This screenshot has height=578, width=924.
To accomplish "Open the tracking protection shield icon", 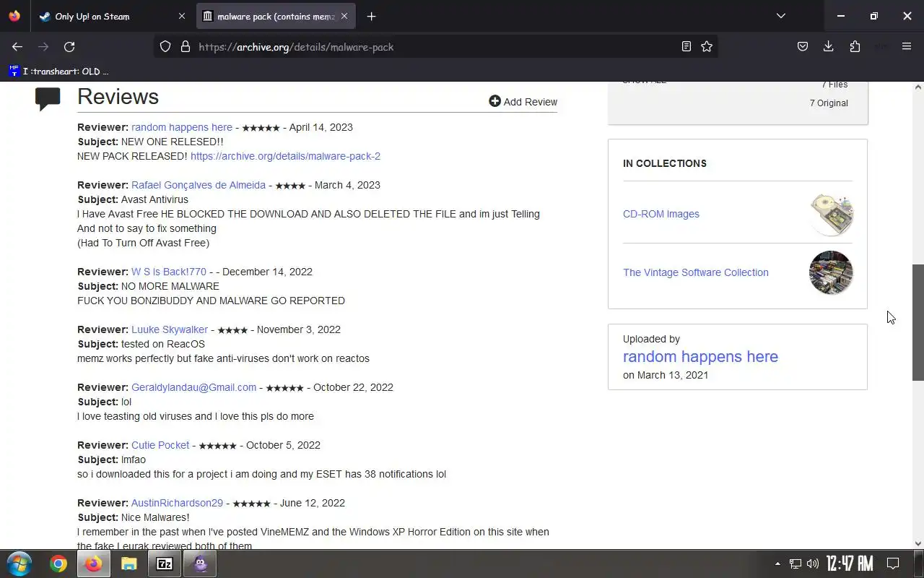I will click(x=165, y=46).
